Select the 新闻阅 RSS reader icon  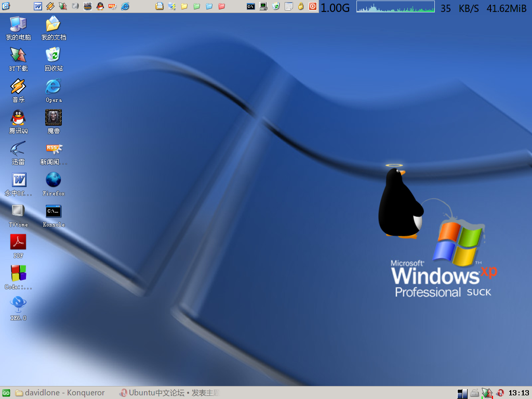pos(54,153)
